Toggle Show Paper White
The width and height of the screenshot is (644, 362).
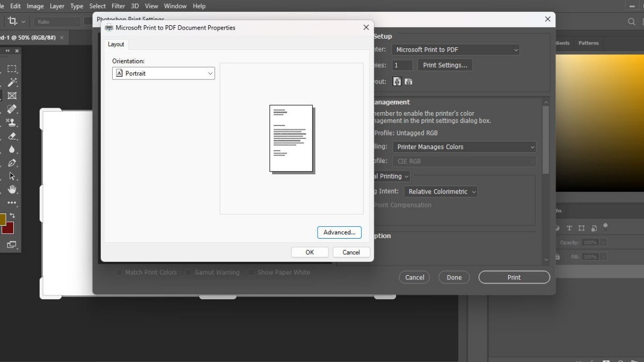[251, 272]
